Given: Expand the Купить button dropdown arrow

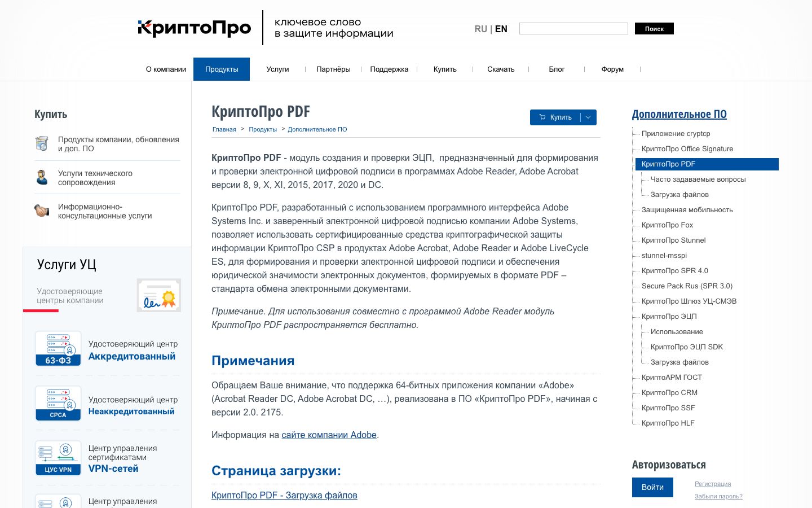Looking at the screenshot, I should 588,117.
